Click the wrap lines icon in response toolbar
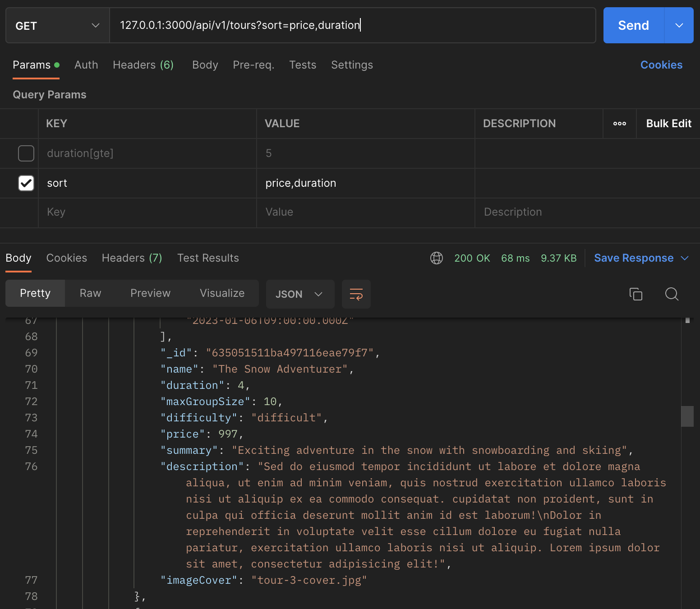The image size is (700, 609). point(356,294)
